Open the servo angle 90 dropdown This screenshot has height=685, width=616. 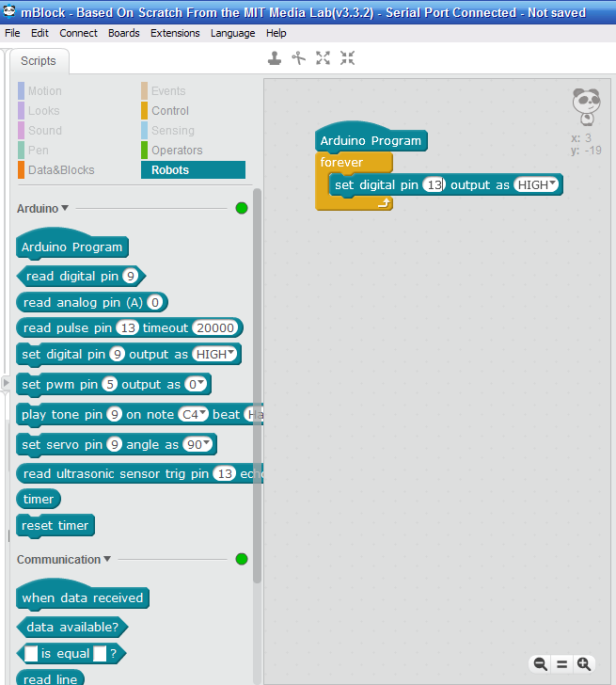tap(197, 444)
